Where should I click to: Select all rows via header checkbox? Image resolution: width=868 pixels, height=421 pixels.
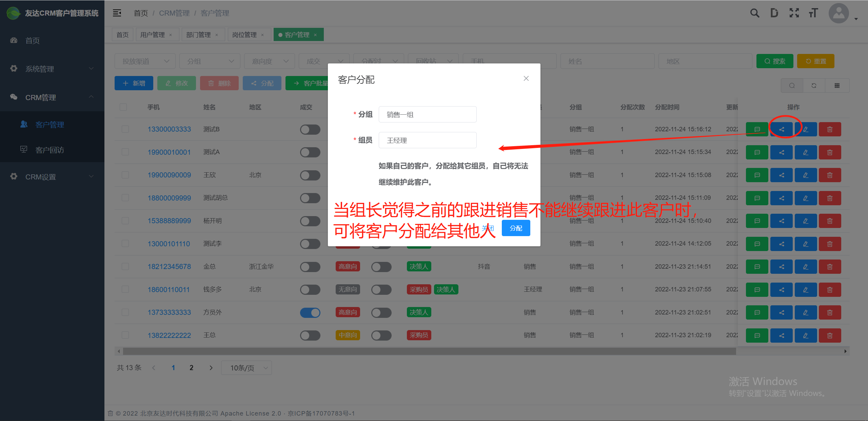123,107
